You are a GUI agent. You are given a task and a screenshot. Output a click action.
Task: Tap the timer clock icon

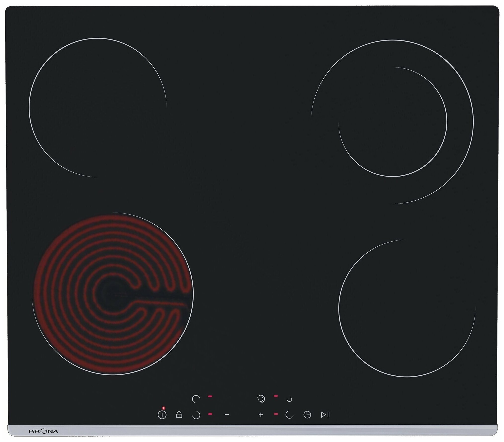tap(307, 414)
